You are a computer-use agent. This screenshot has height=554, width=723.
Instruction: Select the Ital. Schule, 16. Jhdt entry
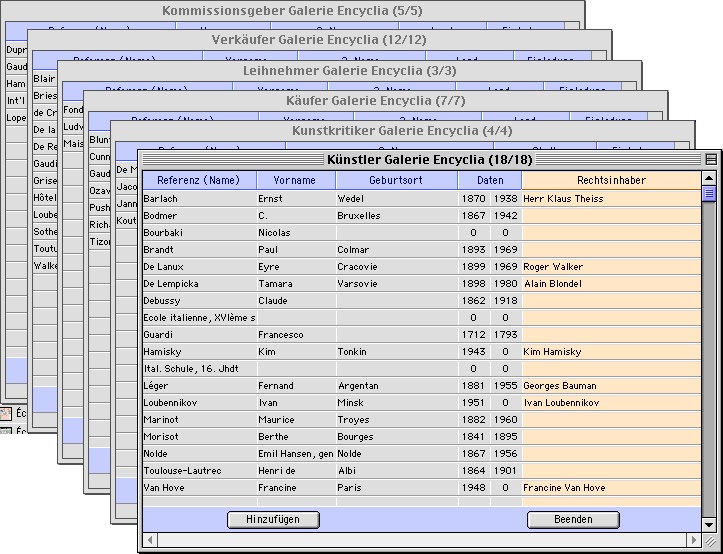pos(191,369)
